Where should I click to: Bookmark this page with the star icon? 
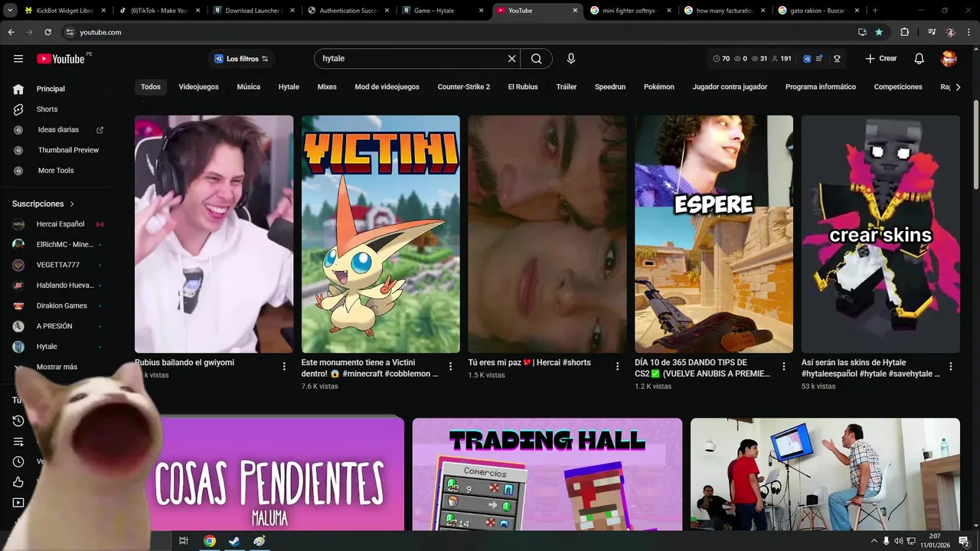coord(879,32)
